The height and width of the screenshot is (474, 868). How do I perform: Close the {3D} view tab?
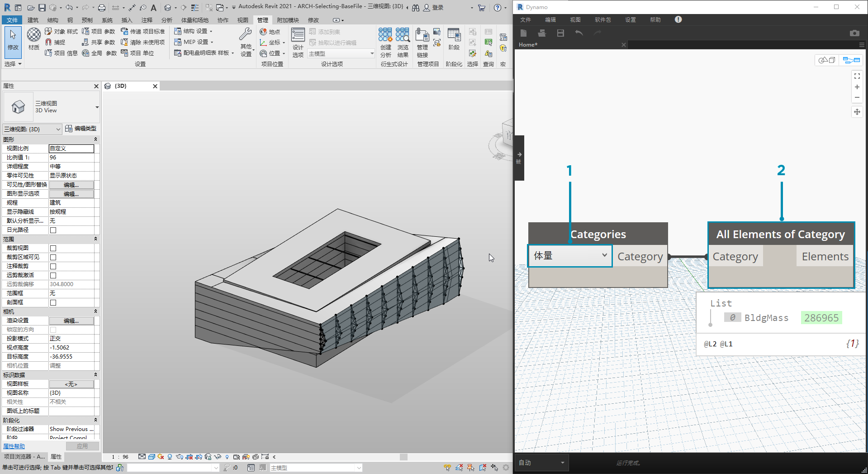155,86
